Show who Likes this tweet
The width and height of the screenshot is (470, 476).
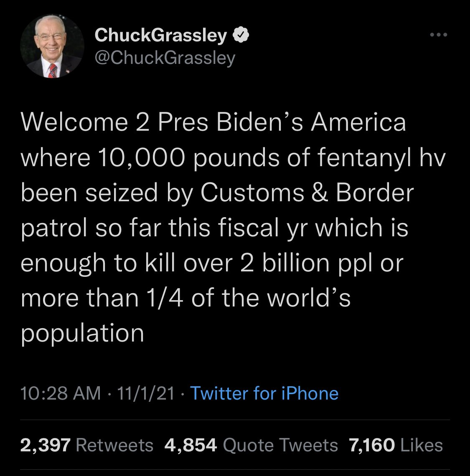421,445
